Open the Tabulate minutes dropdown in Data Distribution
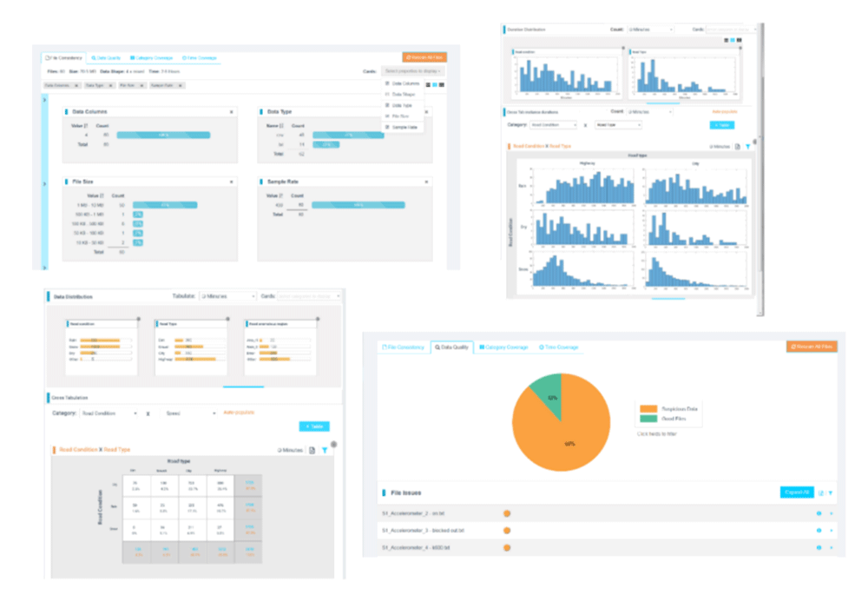The image size is (868, 595). (x=227, y=296)
